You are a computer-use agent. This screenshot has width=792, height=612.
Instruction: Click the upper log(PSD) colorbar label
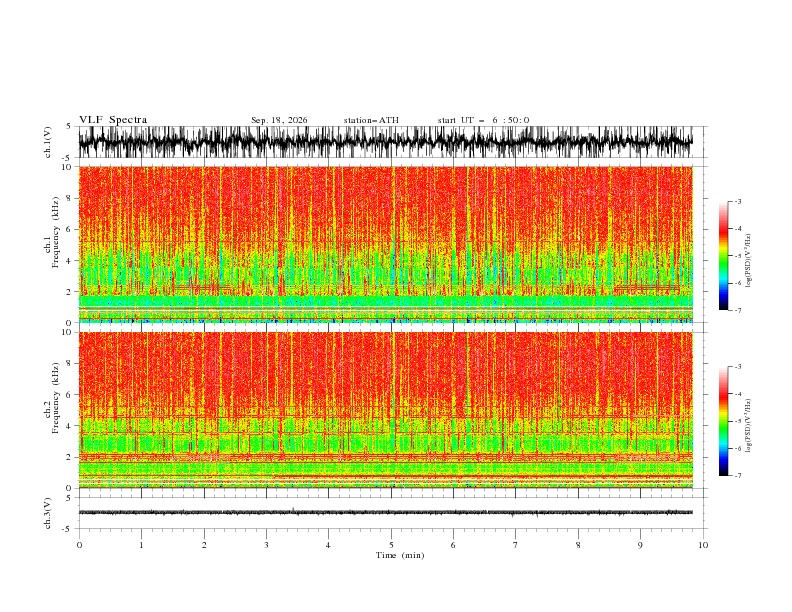coord(748,261)
